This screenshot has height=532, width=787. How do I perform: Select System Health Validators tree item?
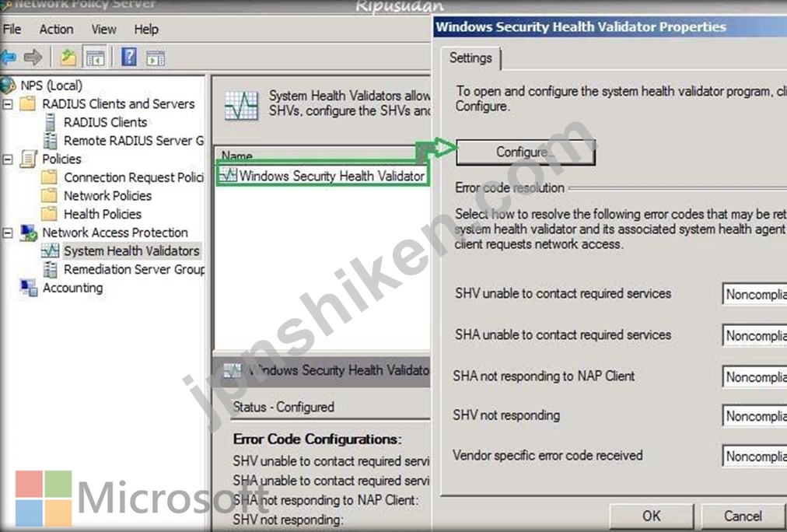[131, 251]
